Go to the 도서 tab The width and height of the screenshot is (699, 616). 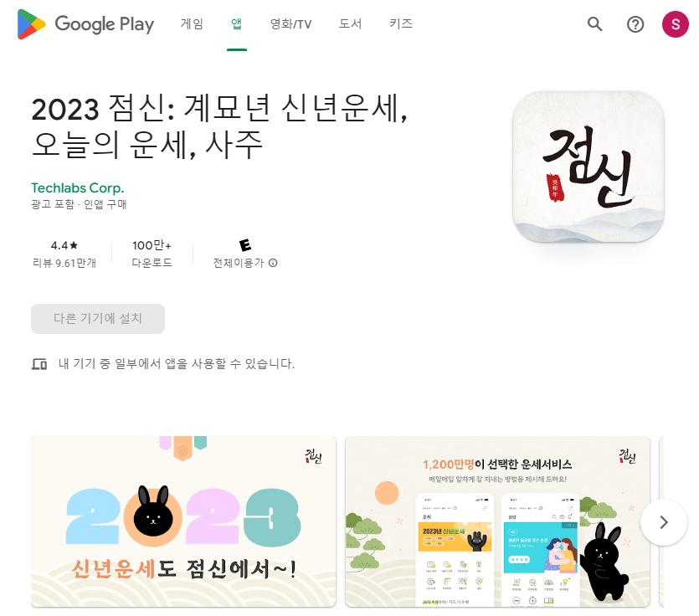[x=351, y=23]
